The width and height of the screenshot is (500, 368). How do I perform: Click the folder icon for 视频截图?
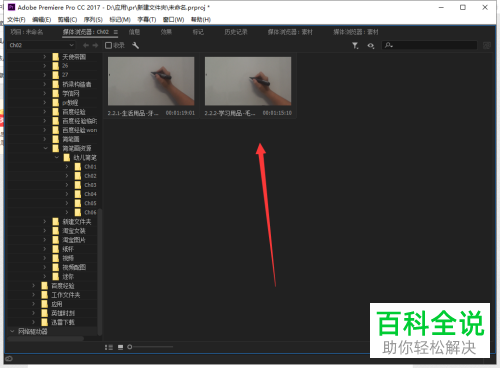[x=56, y=267]
